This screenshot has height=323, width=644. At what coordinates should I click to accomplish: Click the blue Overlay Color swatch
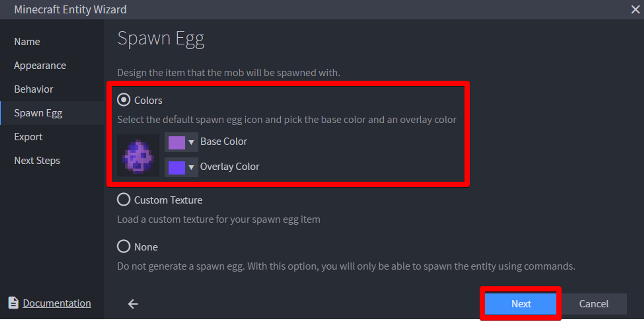[176, 168]
